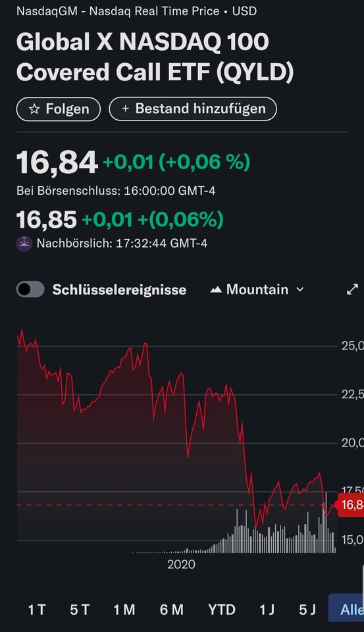The height and width of the screenshot is (632, 364).
Task: Expand the chevron next to Mountain
Action: tap(300, 290)
